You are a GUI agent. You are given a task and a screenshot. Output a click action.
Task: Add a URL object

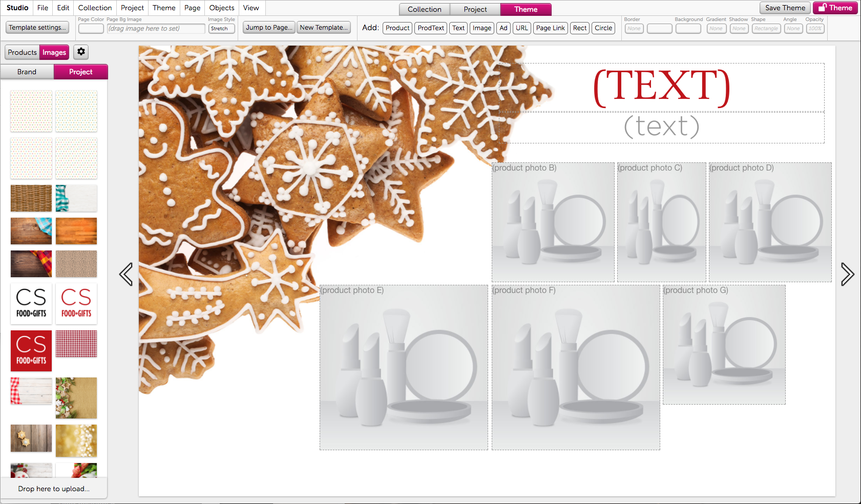click(522, 28)
